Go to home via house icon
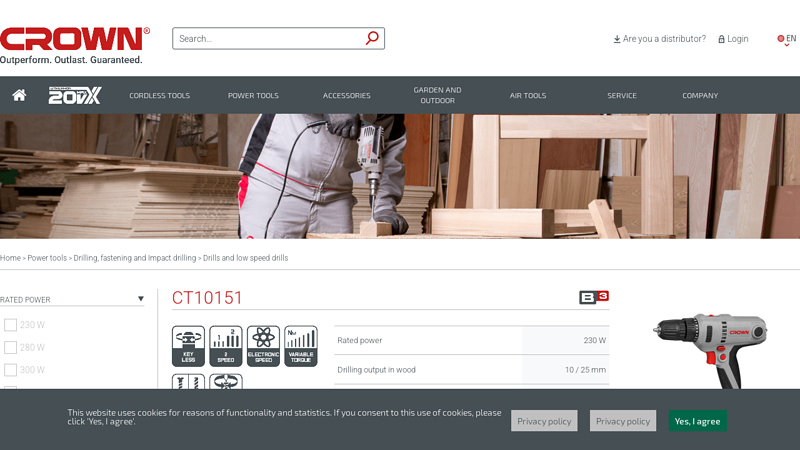The width and height of the screenshot is (800, 450). pos(19,95)
